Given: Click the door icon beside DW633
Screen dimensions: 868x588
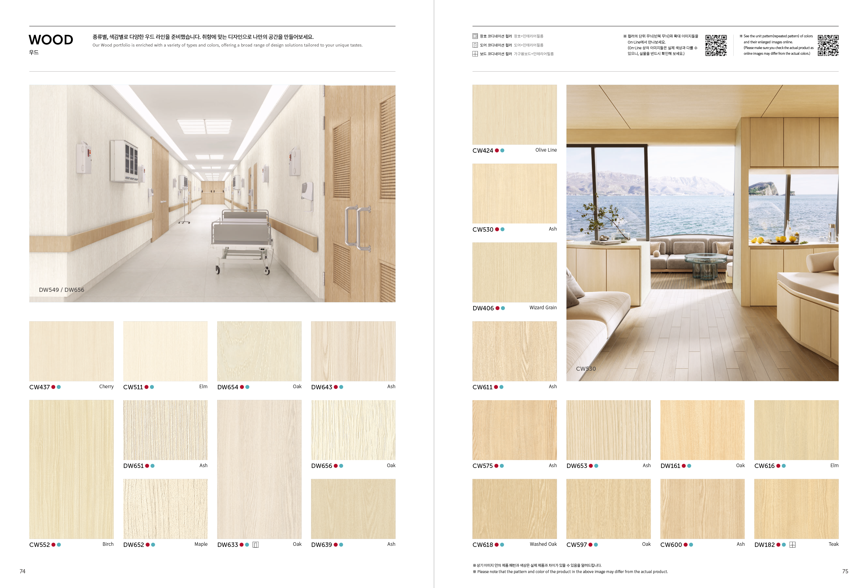Looking at the screenshot, I should point(256,545).
